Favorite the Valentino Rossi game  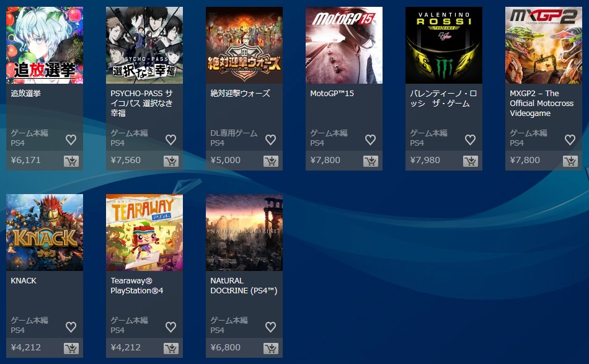click(471, 140)
